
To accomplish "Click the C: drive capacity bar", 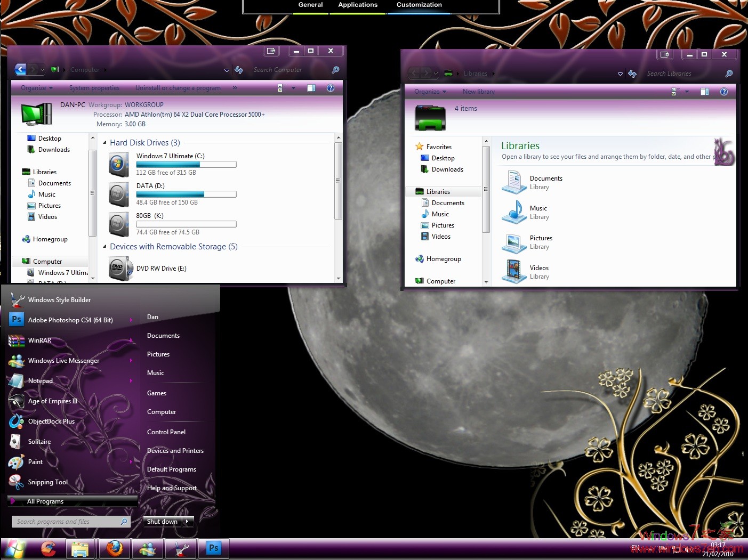I will 186,164.
